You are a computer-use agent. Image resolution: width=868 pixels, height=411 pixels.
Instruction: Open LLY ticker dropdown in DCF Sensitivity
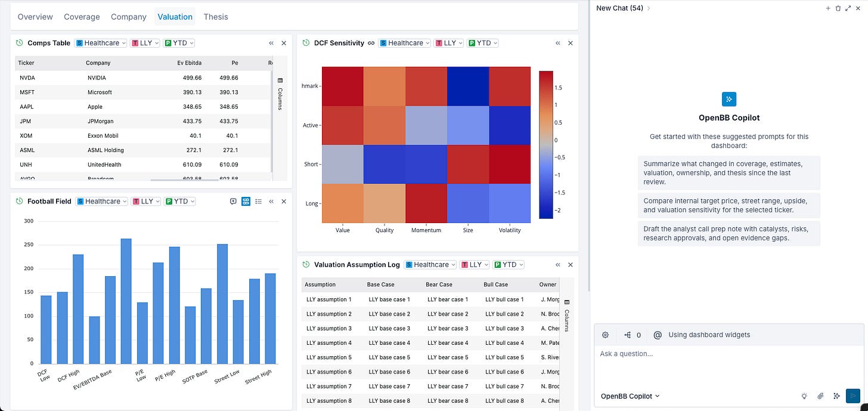(x=449, y=43)
